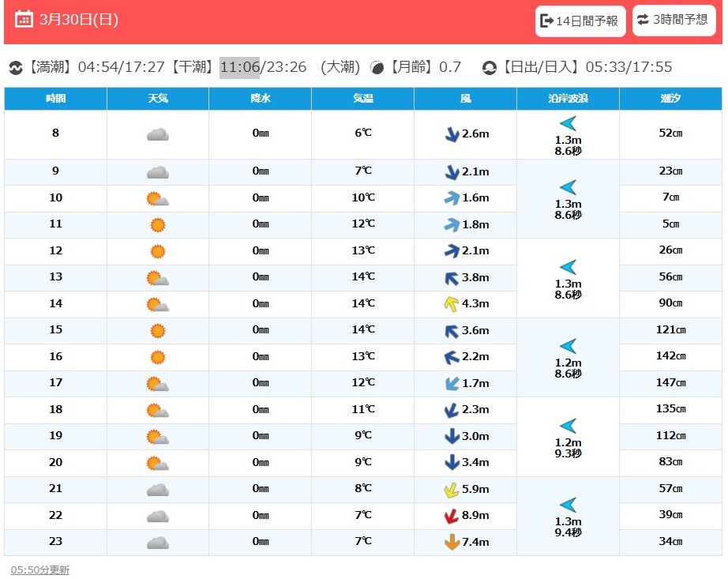Click the sunrise icon beside 日出/日入

coord(490,68)
